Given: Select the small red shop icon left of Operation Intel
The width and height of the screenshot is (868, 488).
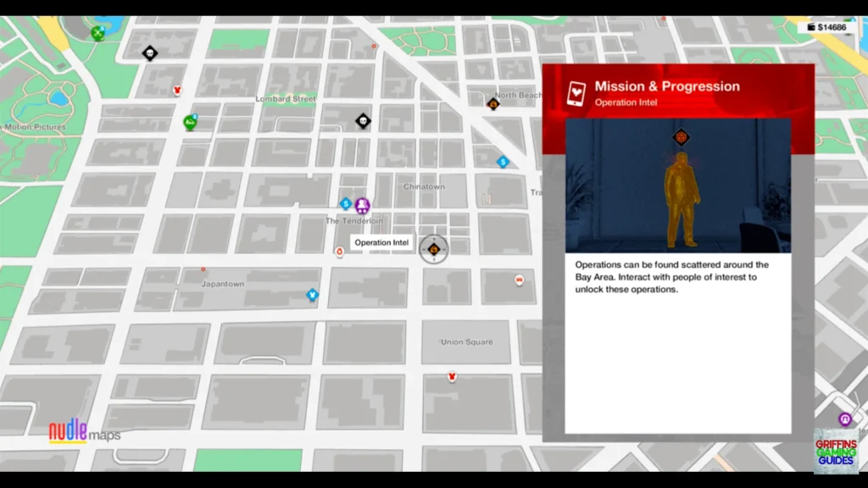Looking at the screenshot, I should pyautogui.click(x=339, y=252).
